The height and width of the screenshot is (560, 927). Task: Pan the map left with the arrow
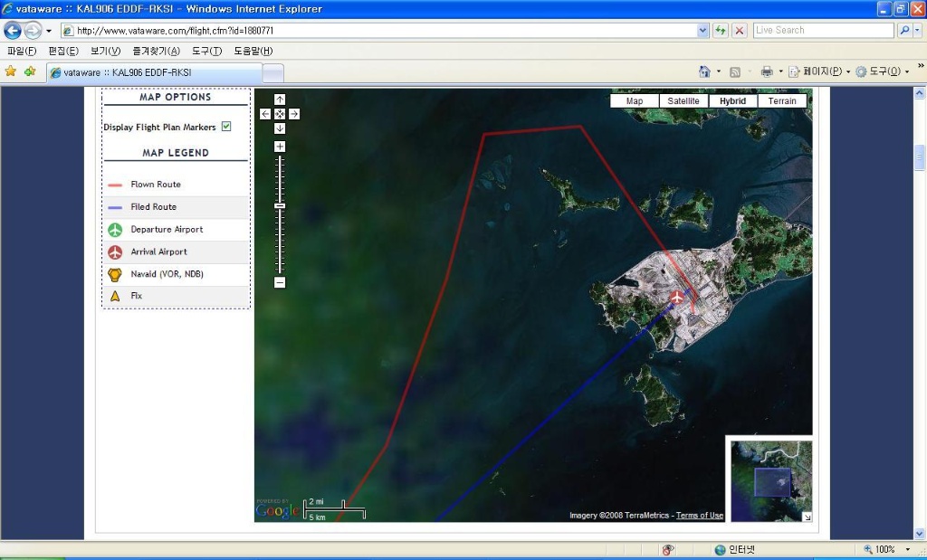tap(265, 114)
